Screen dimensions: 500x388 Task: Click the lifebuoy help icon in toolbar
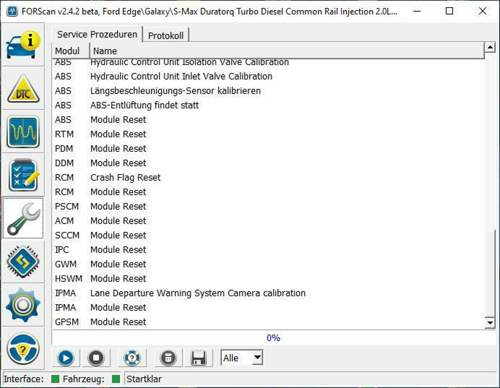[x=132, y=358]
